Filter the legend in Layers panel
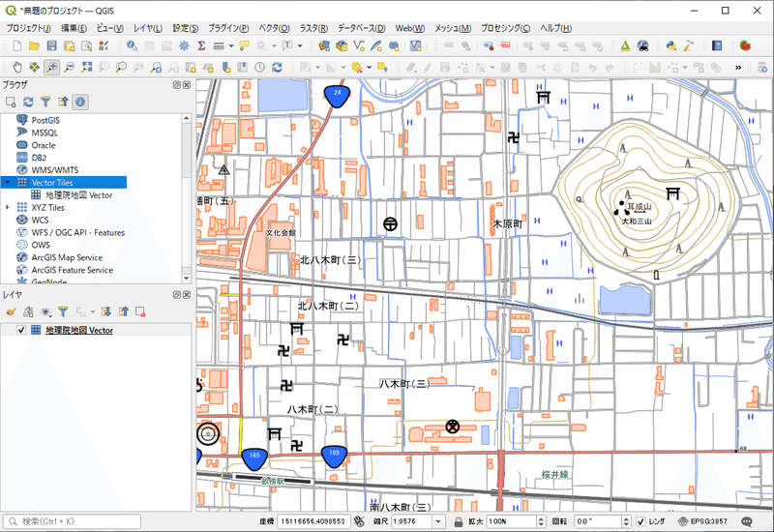The image size is (774, 532). tap(63, 311)
